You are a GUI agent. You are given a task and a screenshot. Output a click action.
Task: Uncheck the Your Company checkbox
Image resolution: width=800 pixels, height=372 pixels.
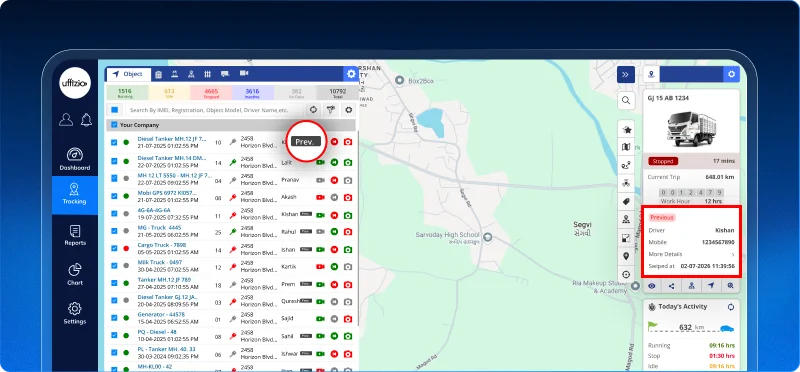114,125
